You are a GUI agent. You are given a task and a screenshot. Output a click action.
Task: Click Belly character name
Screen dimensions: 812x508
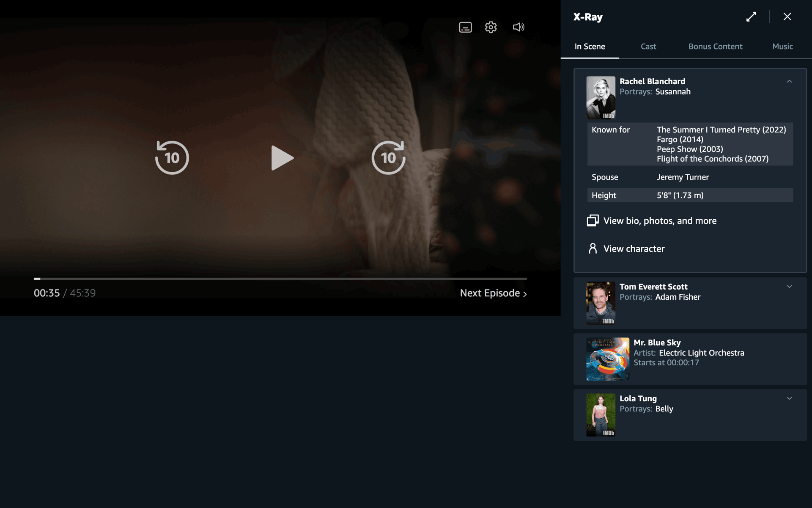[x=664, y=409]
